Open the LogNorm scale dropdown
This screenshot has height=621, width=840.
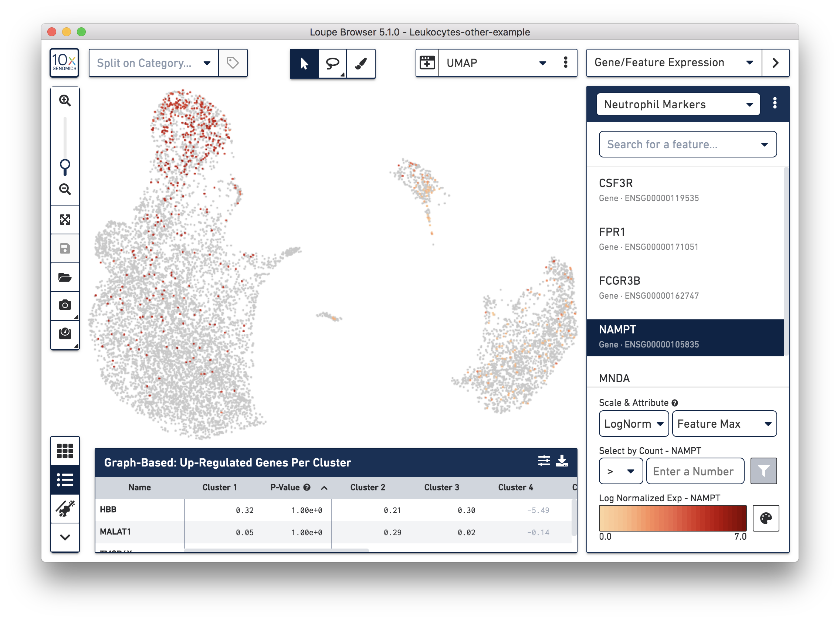coord(634,424)
